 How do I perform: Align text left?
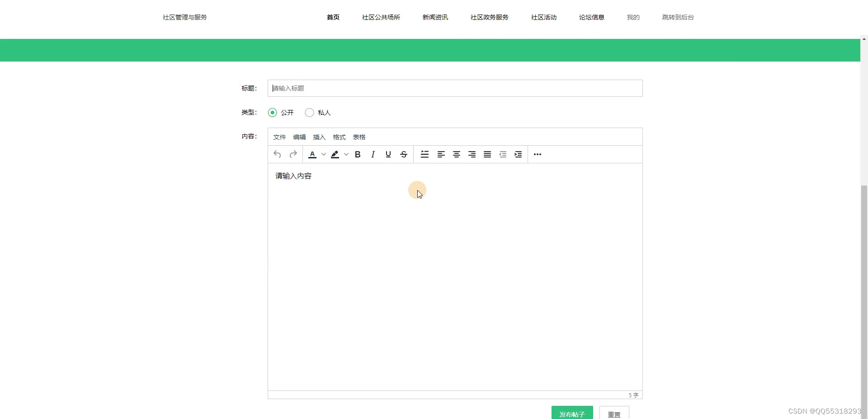[441, 154]
